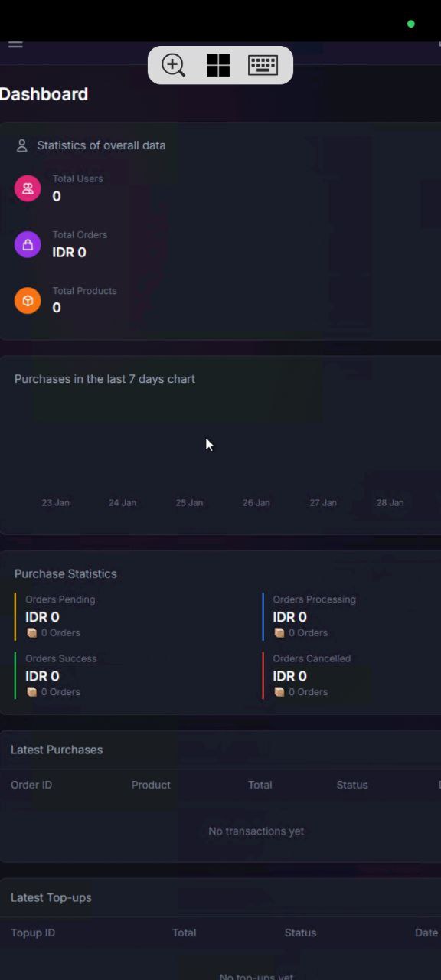Click the purple Total Orders bag icon

[x=28, y=244]
